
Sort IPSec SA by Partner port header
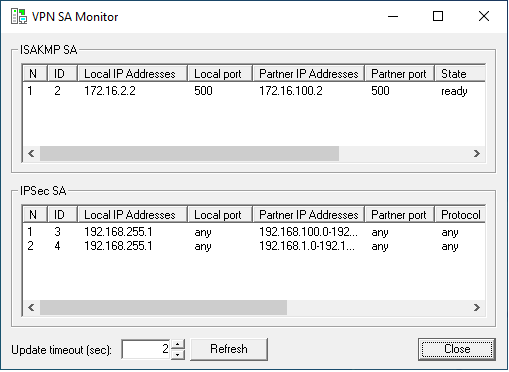(400, 214)
